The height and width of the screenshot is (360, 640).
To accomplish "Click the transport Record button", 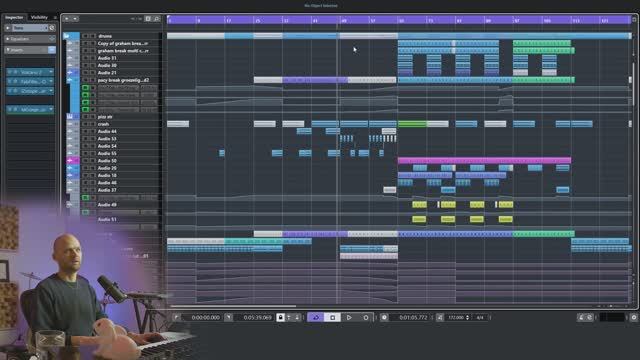I will pyautogui.click(x=366, y=317).
